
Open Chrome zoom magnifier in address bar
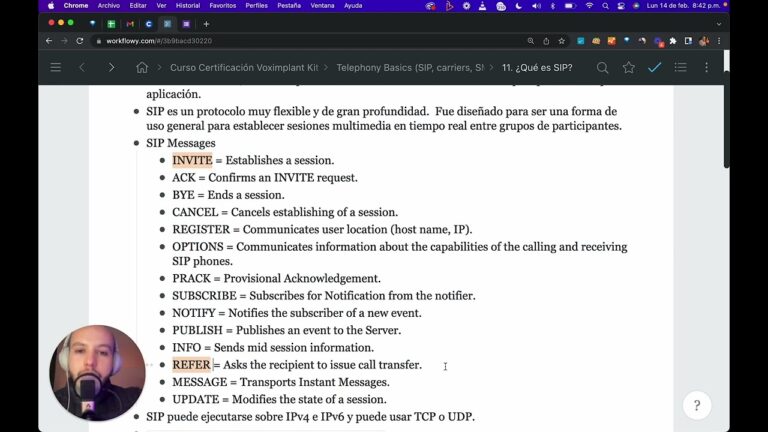[x=530, y=41]
